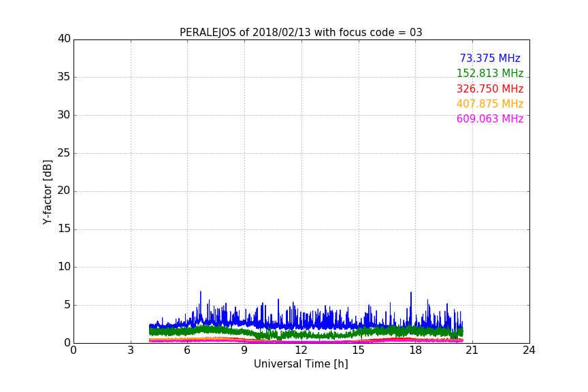Select the orange 407.875 MHz legend label
The image size is (588, 392).
coord(490,103)
